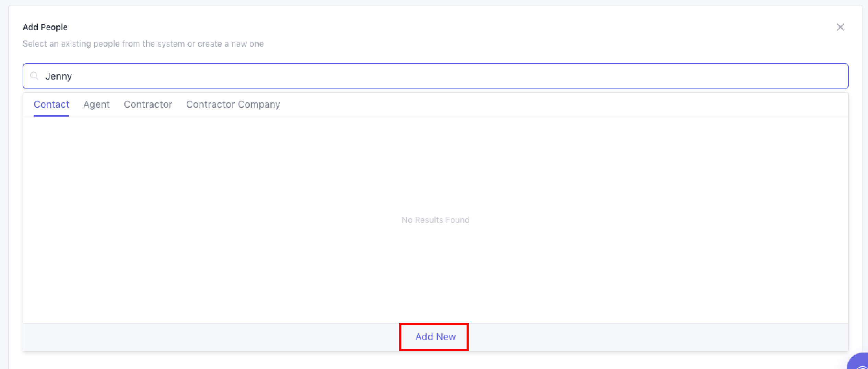Click the Add People heading
Image resolution: width=868 pixels, height=369 pixels.
pos(45,27)
